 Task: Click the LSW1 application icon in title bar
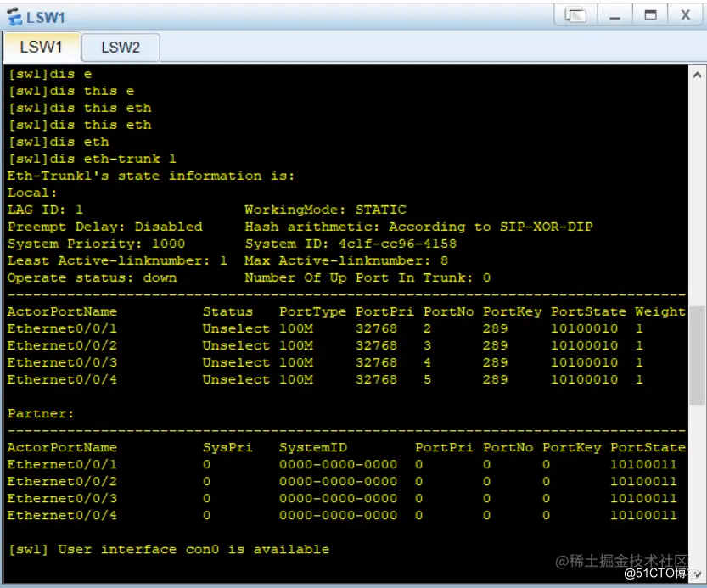(14, 17)
